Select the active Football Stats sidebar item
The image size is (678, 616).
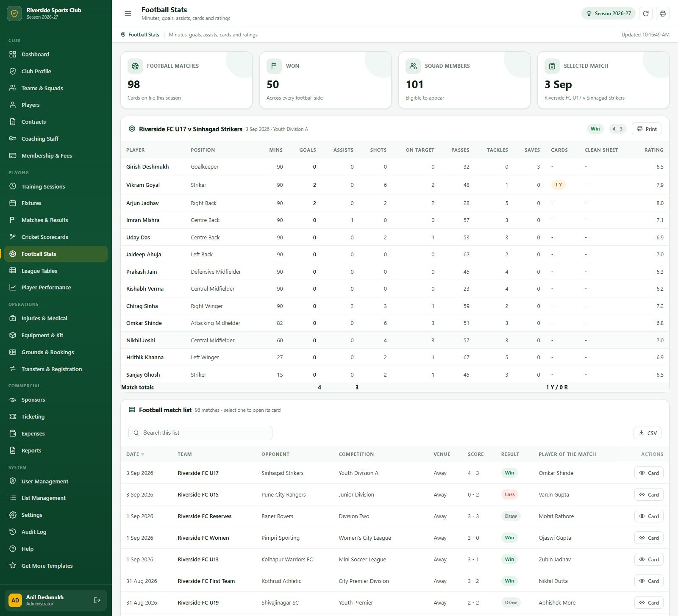[x=56, y=254]
